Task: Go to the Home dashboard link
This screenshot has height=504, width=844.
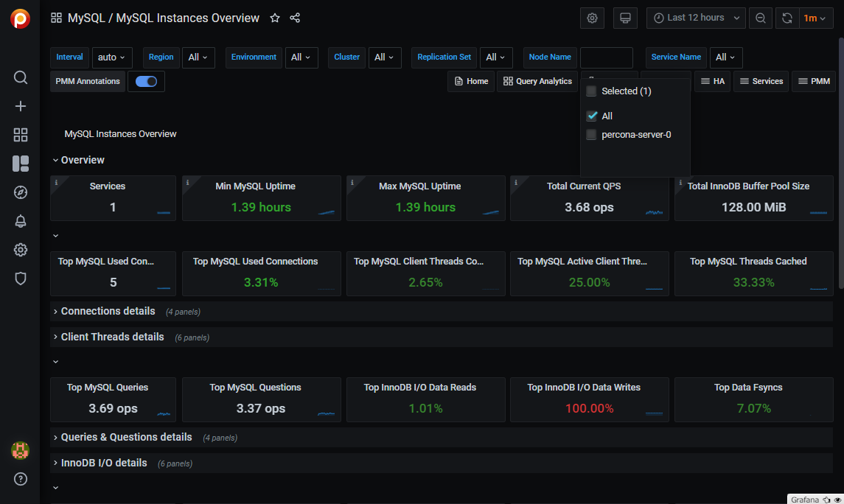Action: [x=471, y=81]
